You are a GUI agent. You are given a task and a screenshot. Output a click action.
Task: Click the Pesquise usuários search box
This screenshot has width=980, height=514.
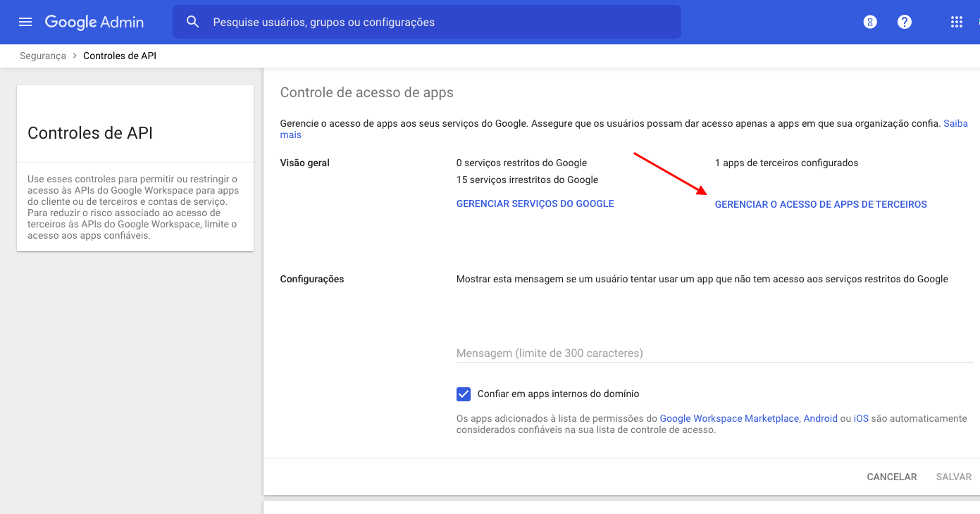(x=437, y=22)
